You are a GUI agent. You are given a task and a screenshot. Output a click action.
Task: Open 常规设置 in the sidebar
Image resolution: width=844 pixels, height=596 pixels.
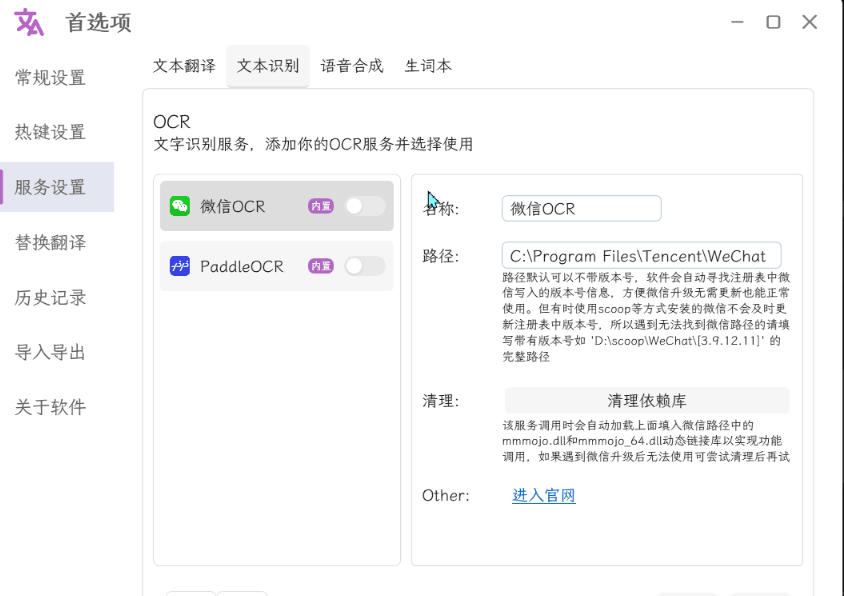click(x=50, y=78)
